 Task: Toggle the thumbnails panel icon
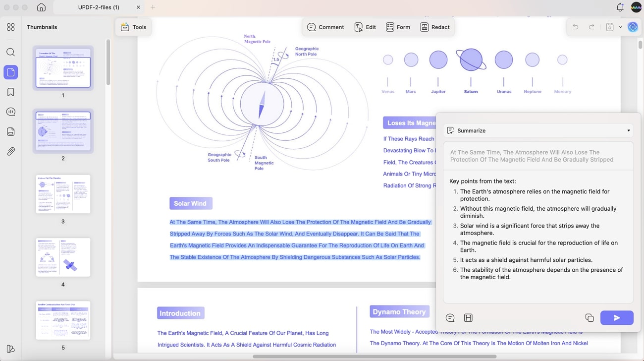pos(10,72)
